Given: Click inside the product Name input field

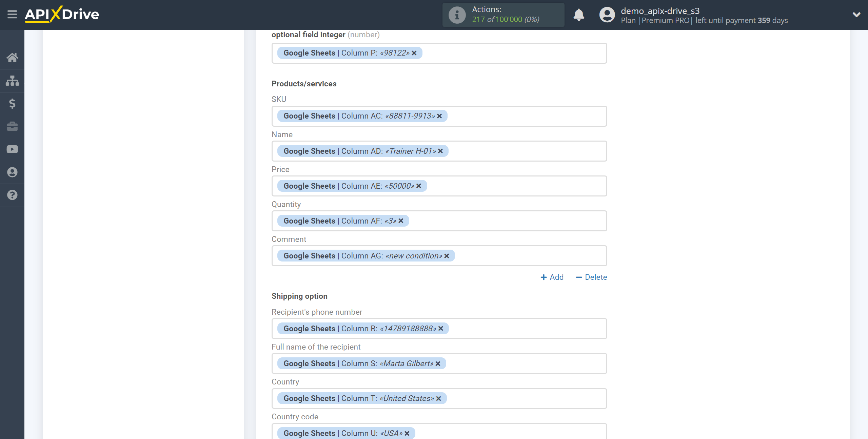Looking at the screenshot, I should 439,151.
